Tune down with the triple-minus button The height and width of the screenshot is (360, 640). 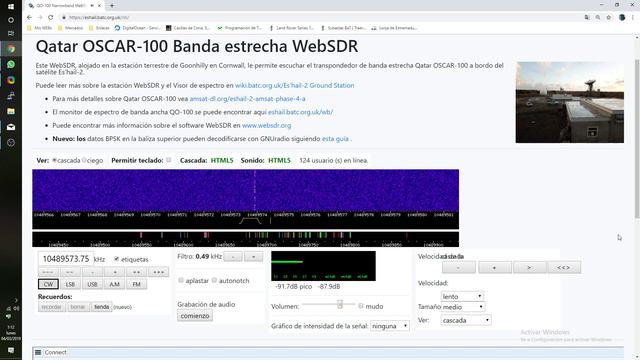point(48,272)
